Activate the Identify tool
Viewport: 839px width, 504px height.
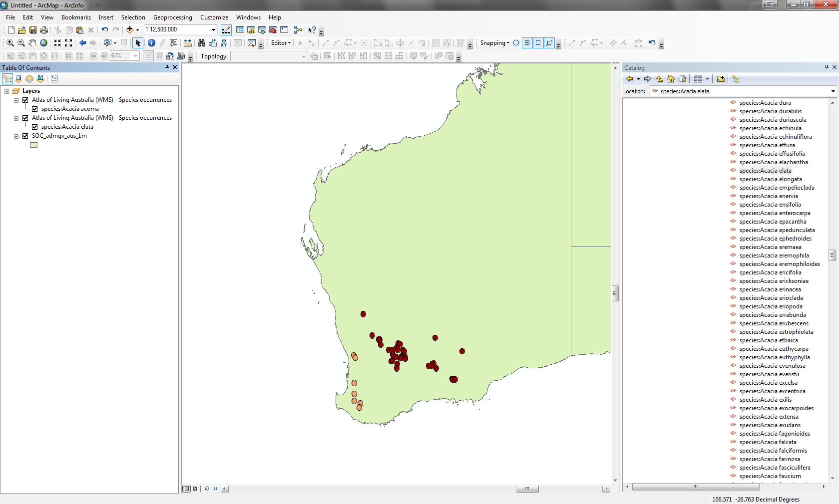point(151,43)
